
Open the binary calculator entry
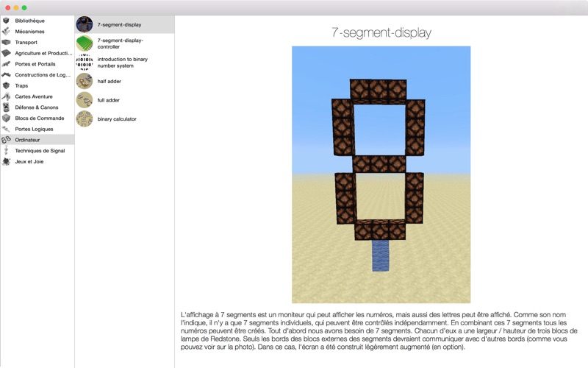pos(124,118)
